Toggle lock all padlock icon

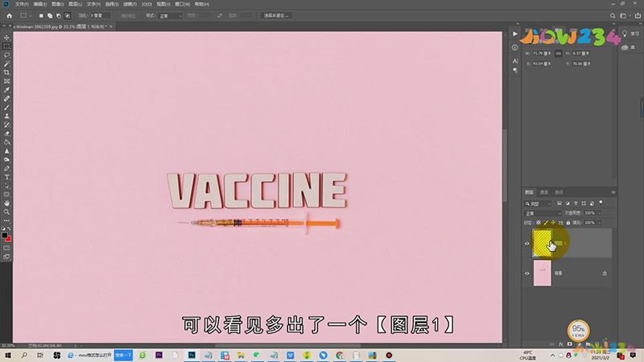pyautogui.click(x=568, y=223)
